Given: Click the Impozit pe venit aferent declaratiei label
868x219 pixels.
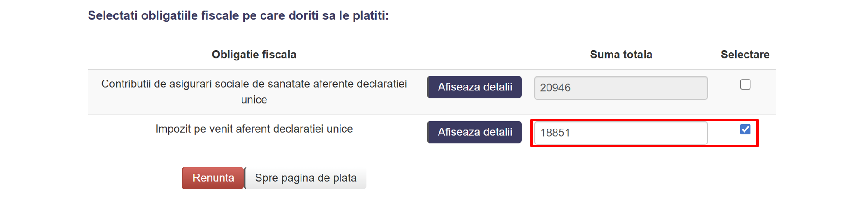Looking at the screenshot, I should click(x=254, y=129).
